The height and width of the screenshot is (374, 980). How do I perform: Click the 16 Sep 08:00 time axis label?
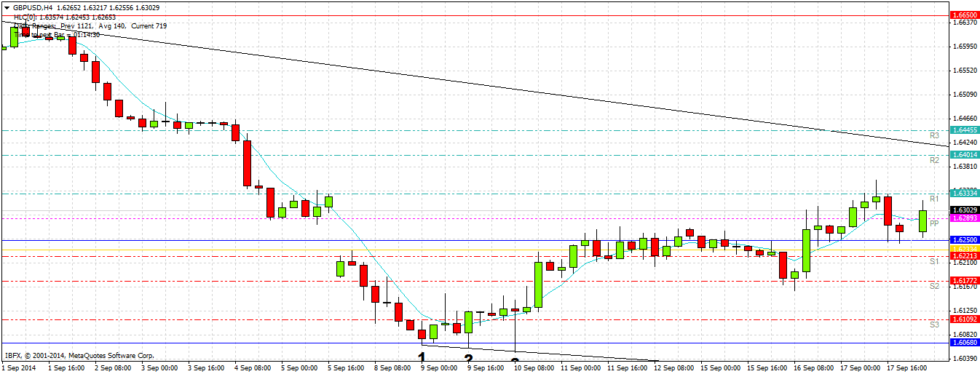[x=813, y=368]
